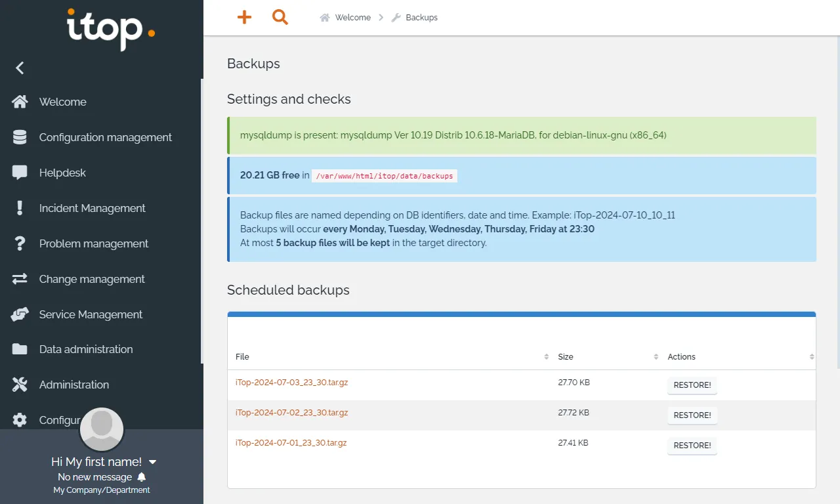The height and width of the screenshot is (504, 840).
Task: Click the 27.72 KB size cell
Action: pyautogui.click(x=574, y=413)
